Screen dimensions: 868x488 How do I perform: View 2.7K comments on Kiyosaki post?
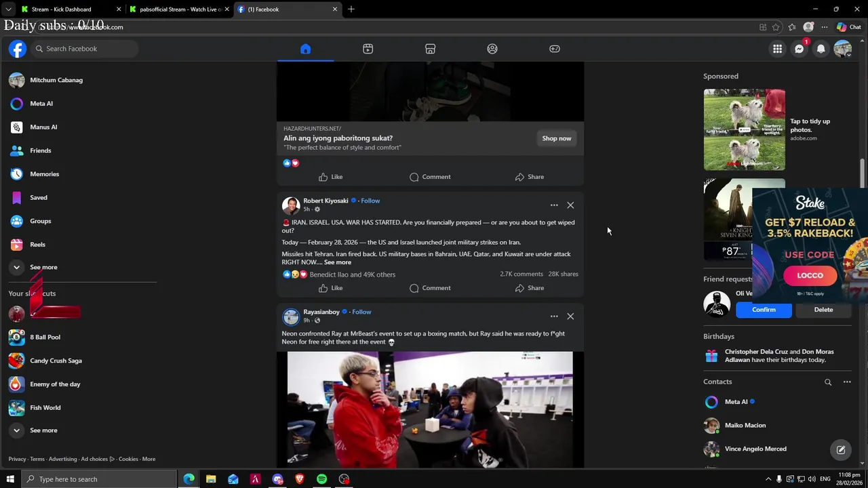tap(521, 274)
